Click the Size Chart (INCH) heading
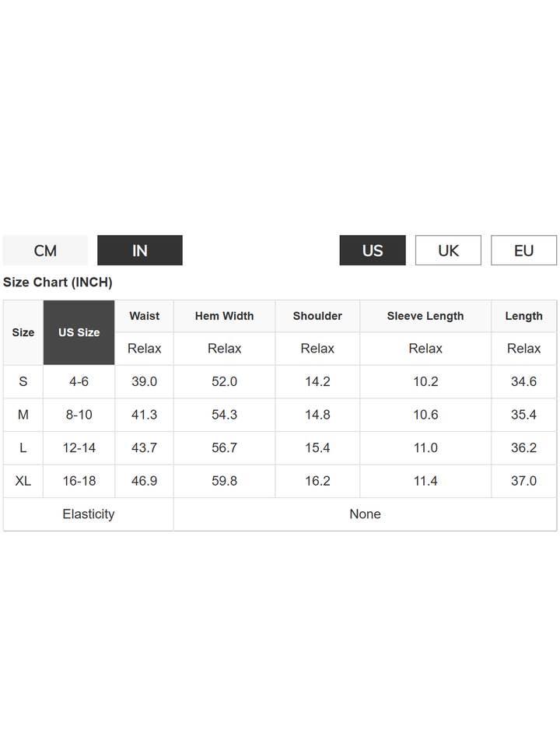This screenshot has width=560, height=747. [58, 282]
